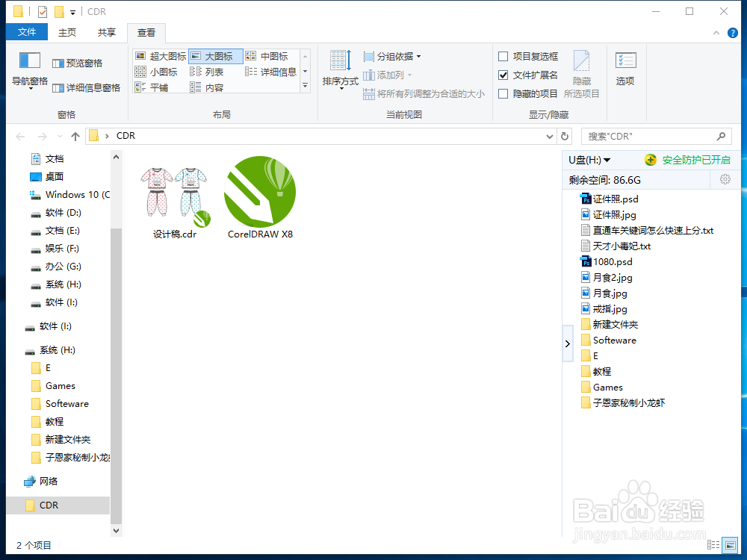Click the CDR address bar path
Viewport: 747px width, 560px height.
125,136
